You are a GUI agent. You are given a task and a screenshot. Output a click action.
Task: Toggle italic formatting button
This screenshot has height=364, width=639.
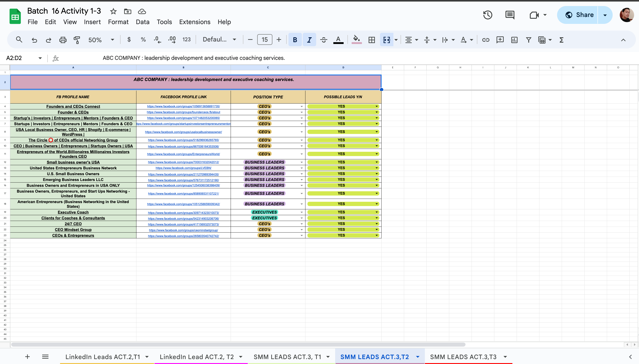(x=309, y=40)
